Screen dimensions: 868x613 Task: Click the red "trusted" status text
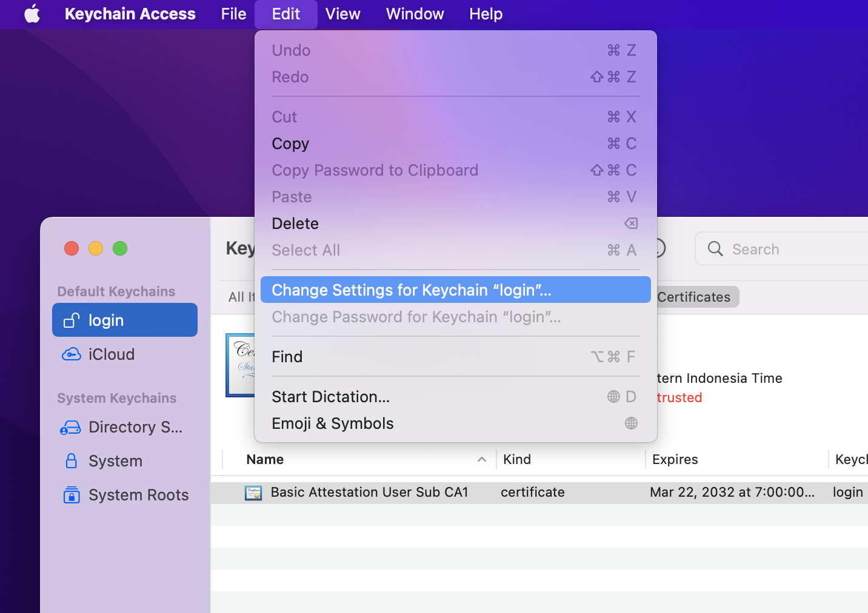point(679,397)
